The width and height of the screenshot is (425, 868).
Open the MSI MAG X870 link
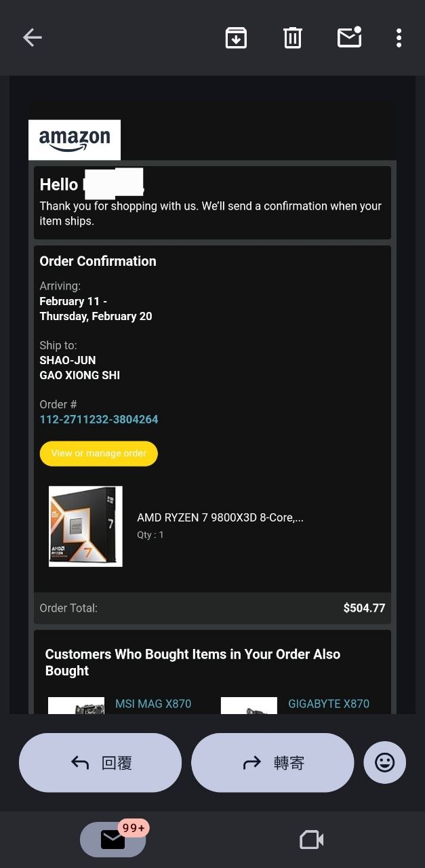(153, 704)
